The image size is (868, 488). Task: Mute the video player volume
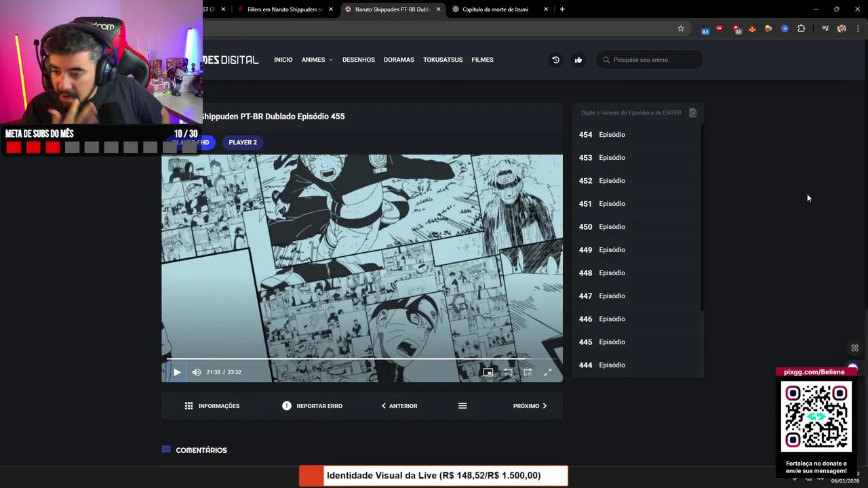[197, 372]
